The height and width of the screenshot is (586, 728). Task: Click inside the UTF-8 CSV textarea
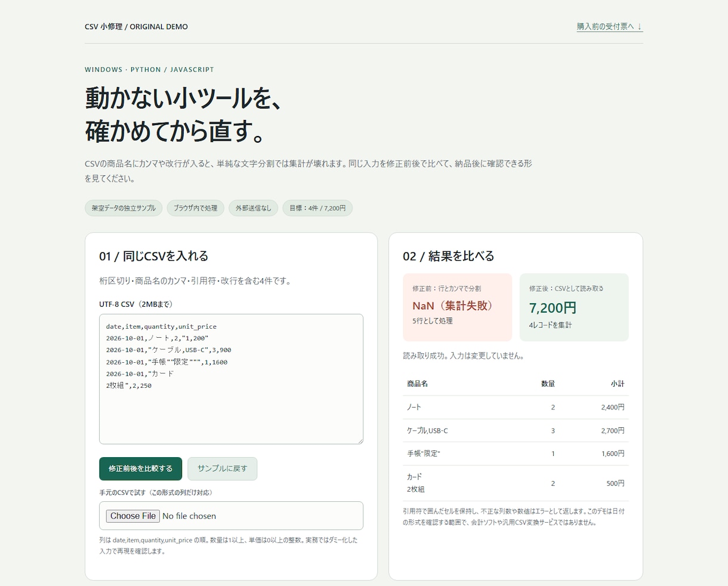coord(231,379)
